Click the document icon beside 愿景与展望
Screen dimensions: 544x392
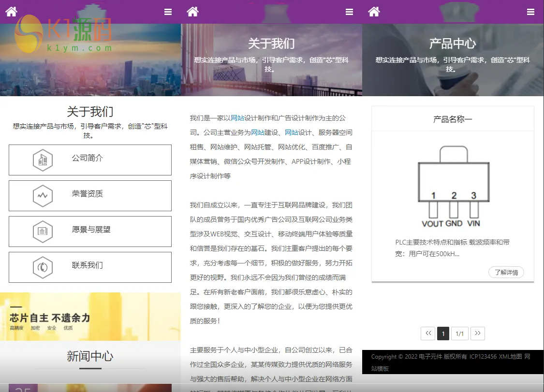(43, 232)
